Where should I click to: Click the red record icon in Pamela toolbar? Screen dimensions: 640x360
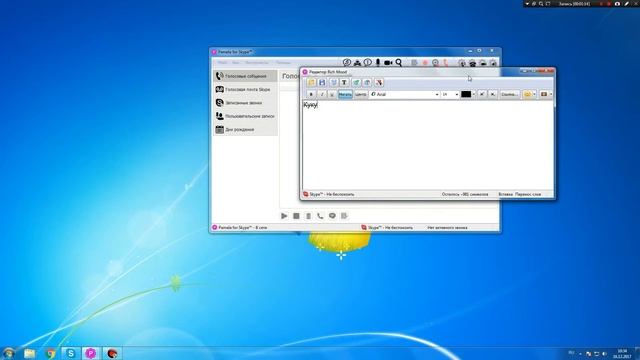tap(425, 63)
